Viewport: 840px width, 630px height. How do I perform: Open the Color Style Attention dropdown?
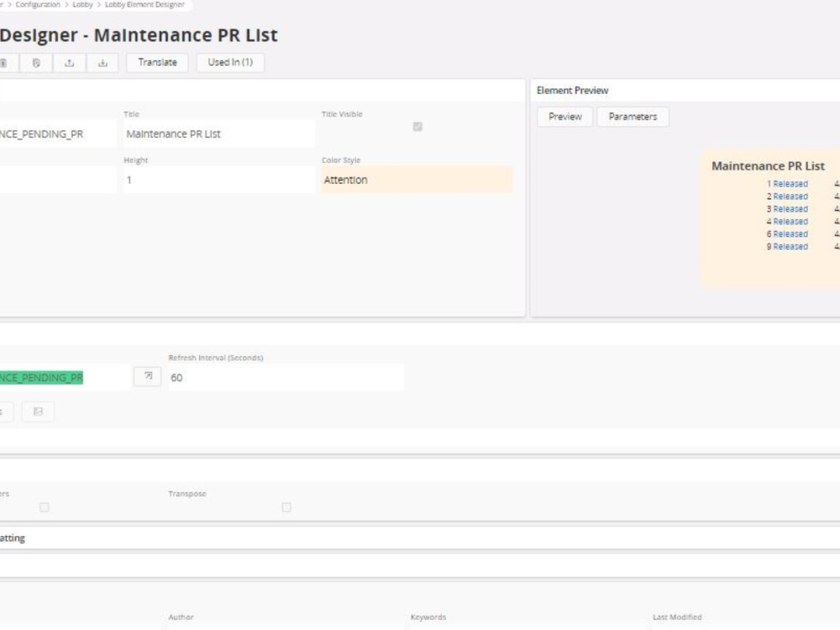[x=417, y=180]
